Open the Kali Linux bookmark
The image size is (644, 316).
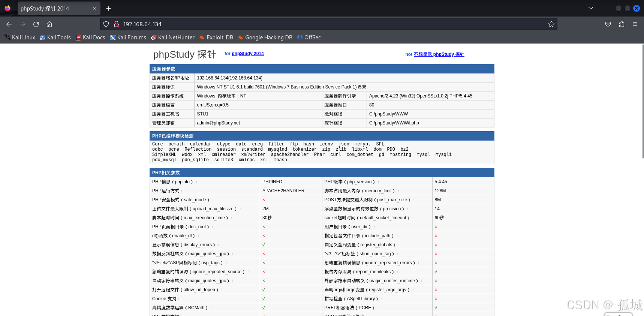tap(20, 37)
